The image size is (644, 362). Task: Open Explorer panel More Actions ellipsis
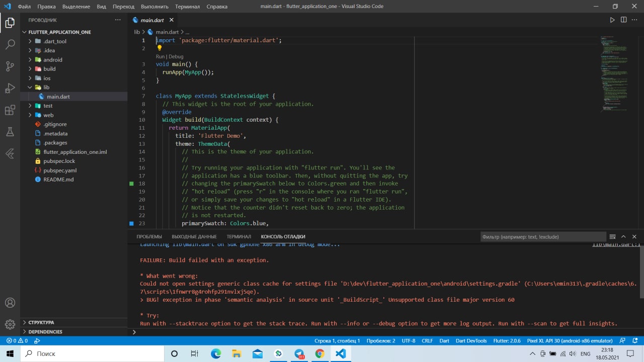[118, 20]
